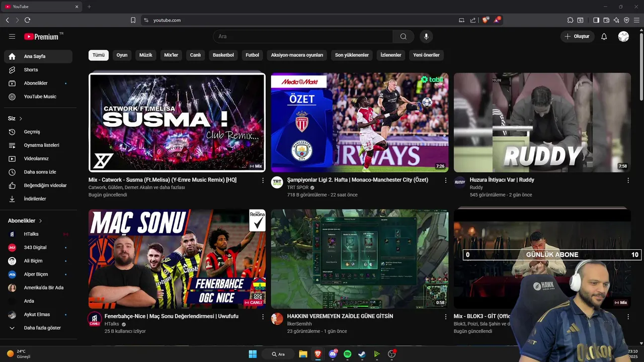Open Leo AI sparkle icon
This screenshot has width=644, height=362.
pos(616,20)
